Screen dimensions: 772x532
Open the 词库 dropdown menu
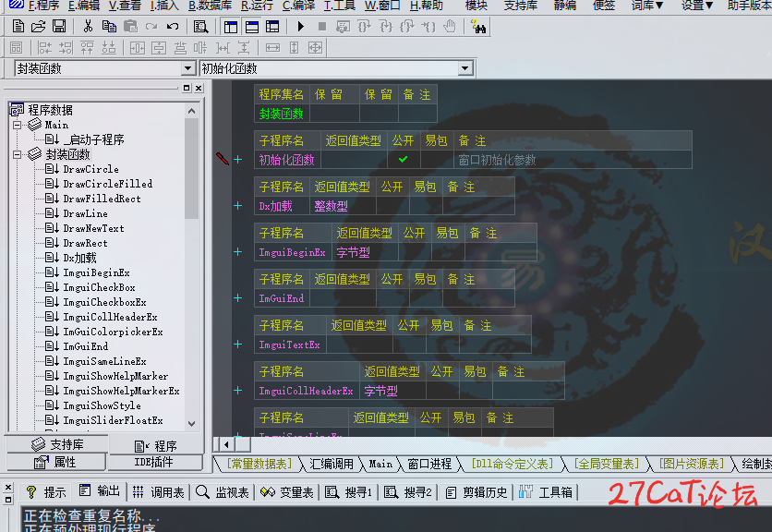point(647,6)
